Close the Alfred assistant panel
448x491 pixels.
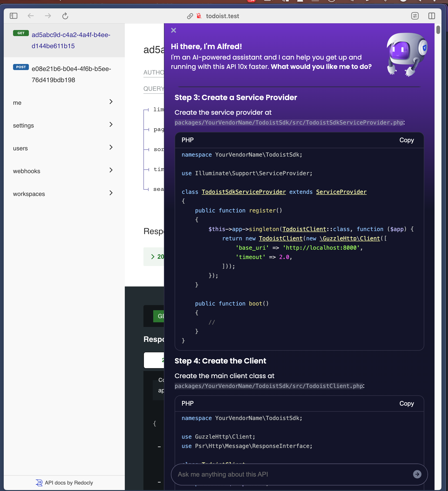tap(173, 30)
